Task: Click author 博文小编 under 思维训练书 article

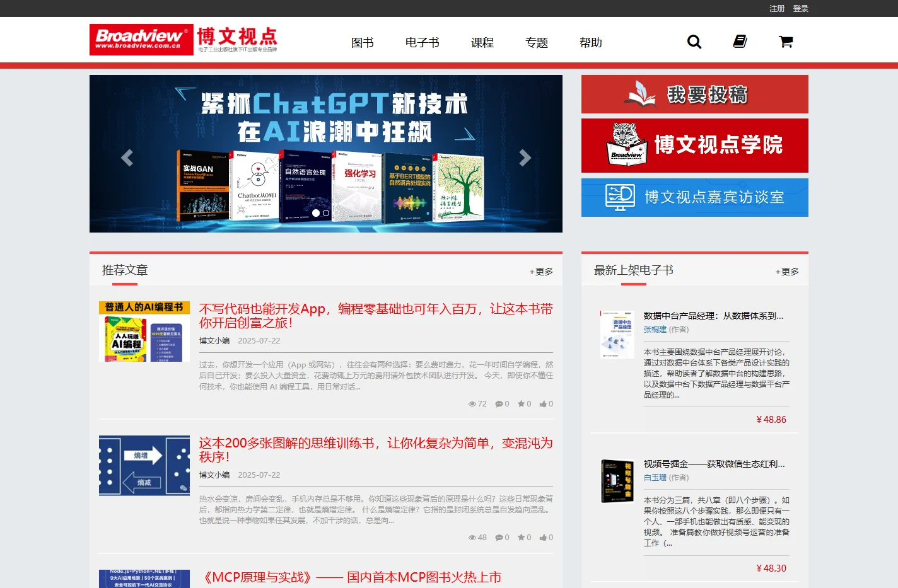Action: [x=214, y=475]
